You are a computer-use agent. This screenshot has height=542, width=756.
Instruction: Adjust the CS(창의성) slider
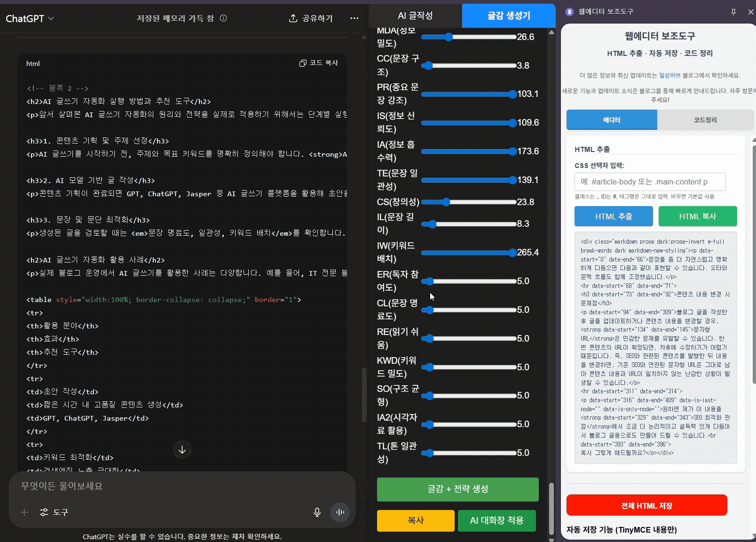pyautogui.click(x=469, y=202)
